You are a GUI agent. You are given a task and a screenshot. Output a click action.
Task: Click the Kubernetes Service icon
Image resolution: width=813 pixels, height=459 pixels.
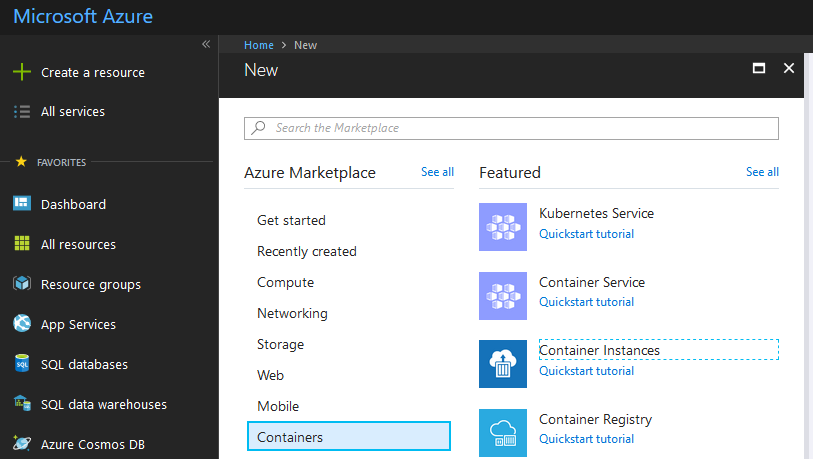tap(503, 226)
